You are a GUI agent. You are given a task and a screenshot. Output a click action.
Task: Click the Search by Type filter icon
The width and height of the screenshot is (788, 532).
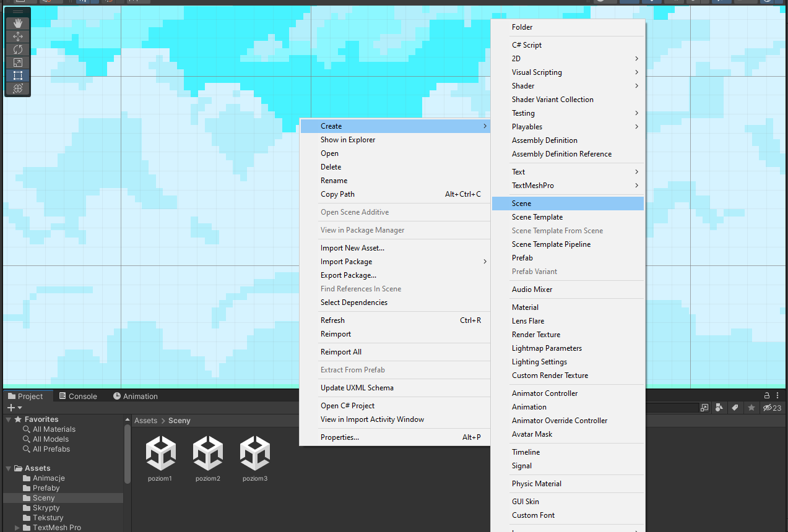[x=719, y=408]
